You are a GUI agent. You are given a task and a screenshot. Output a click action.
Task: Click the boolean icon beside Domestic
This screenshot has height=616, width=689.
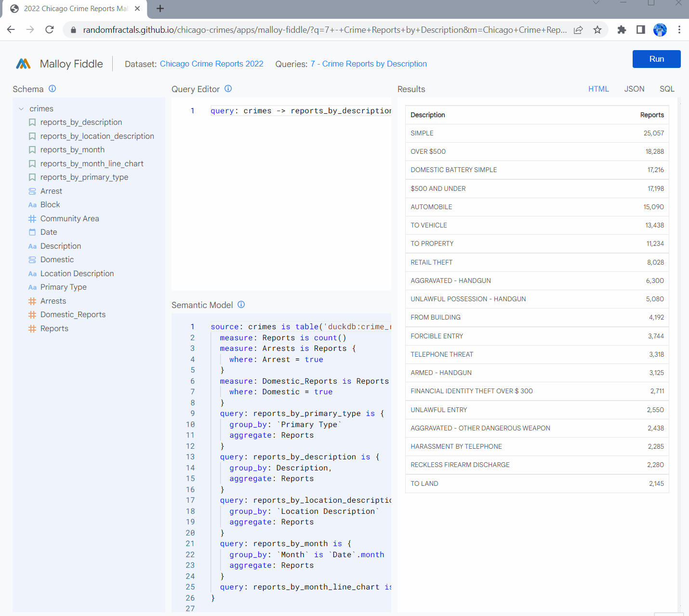coord(32,260)
